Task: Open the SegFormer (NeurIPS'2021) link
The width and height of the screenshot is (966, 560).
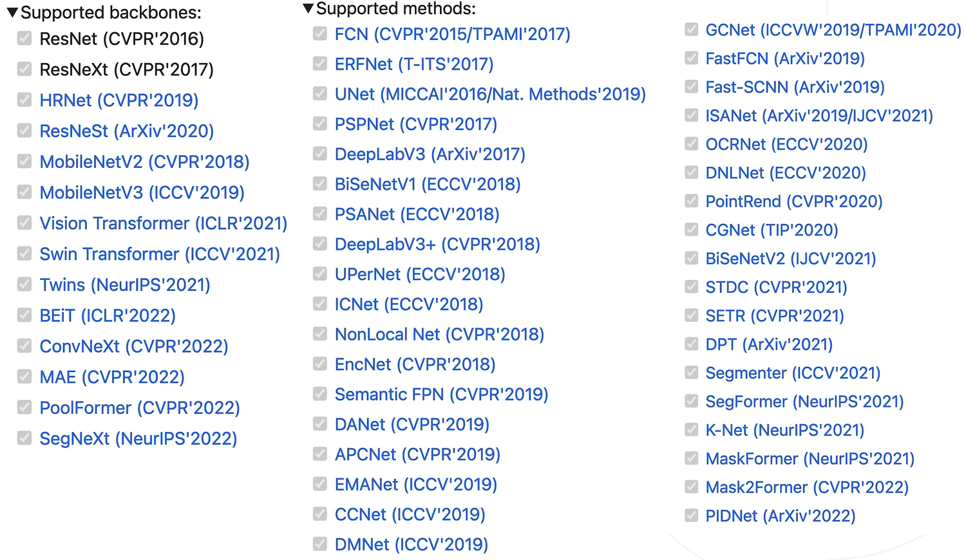Action: [804, 402]
